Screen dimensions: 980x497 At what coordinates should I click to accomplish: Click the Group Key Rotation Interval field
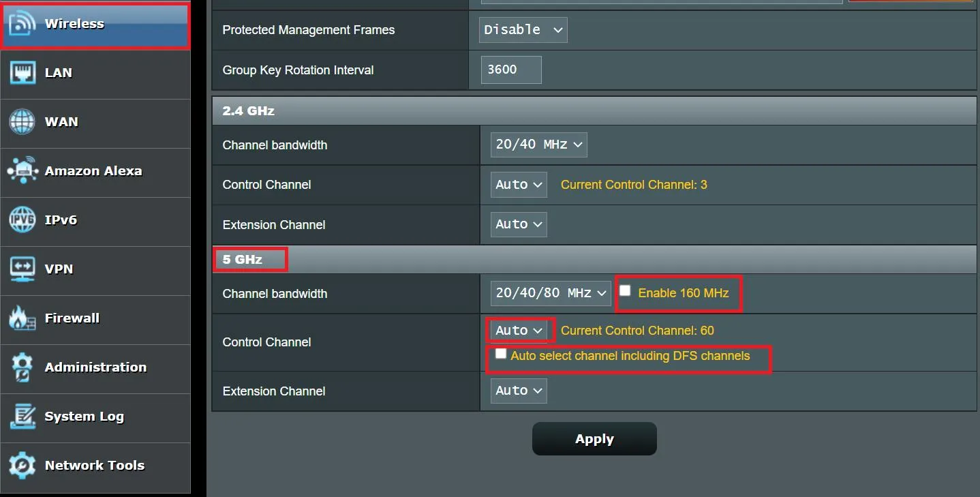coord(511,70)
